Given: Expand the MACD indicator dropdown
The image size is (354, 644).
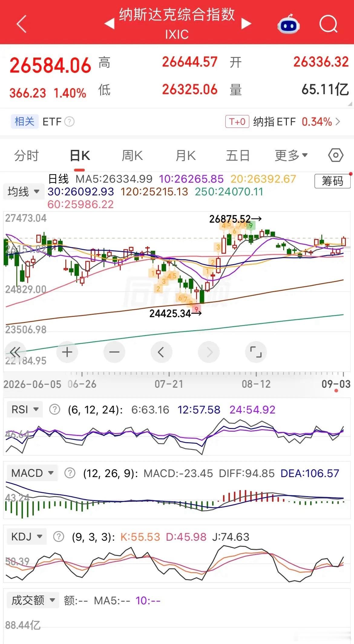Looking at the screenshot, I should (x=32, y=473).
